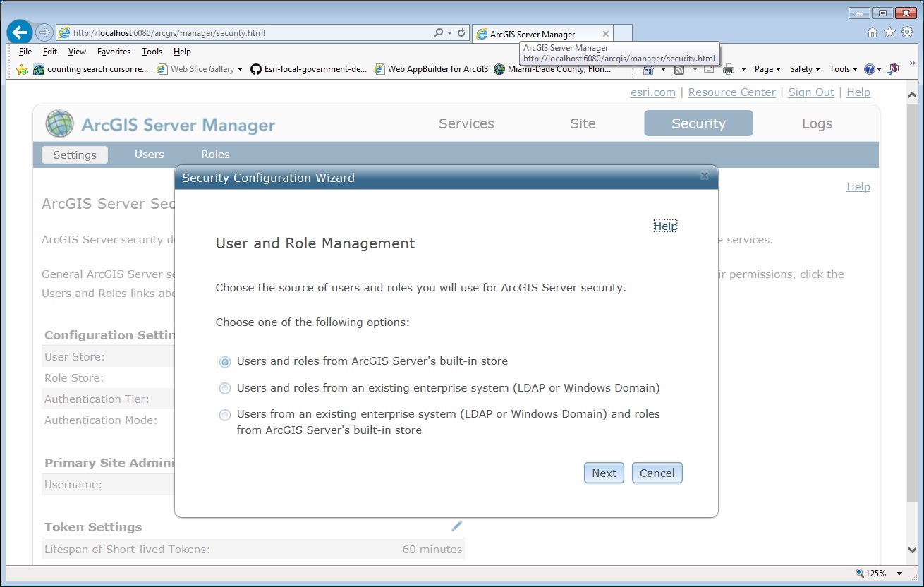Click the address bar search magnifier
This screenshot has height=587, width=924.
[439, 32]
